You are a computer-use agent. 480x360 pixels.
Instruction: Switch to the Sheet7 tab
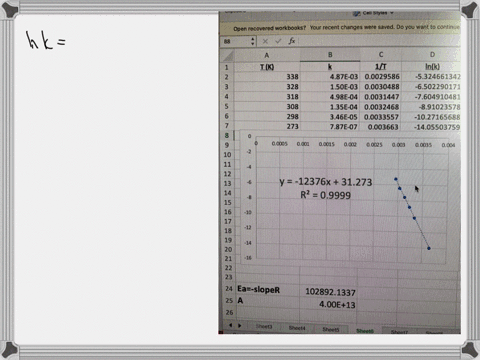[x=399, y=332]
